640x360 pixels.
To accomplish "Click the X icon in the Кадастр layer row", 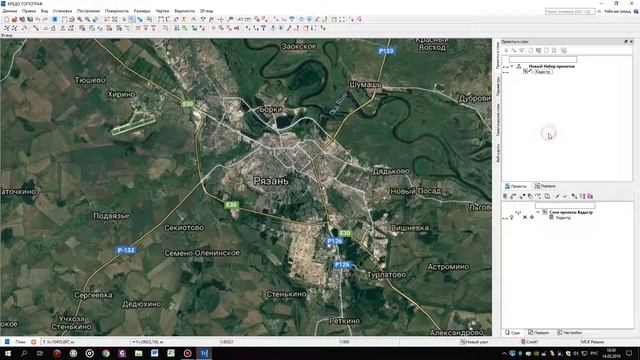I will pos(525,218).
